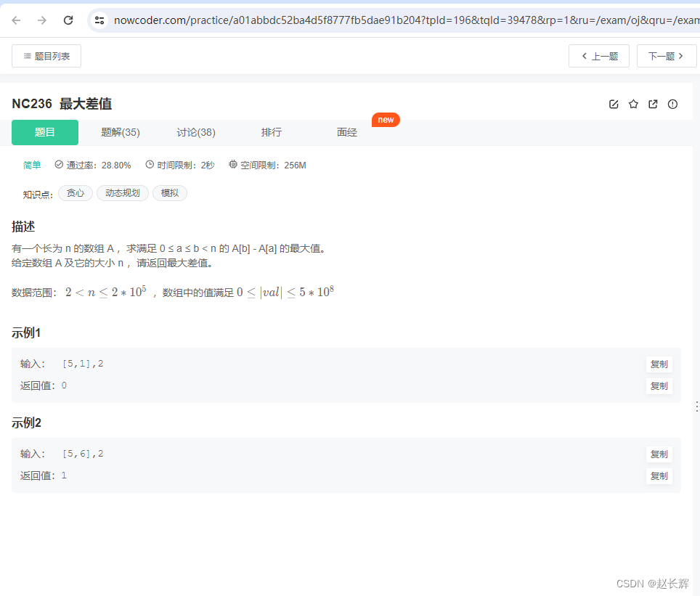Go back with the browser back arrow
700x596 pixels.
(x=16, y=20)
